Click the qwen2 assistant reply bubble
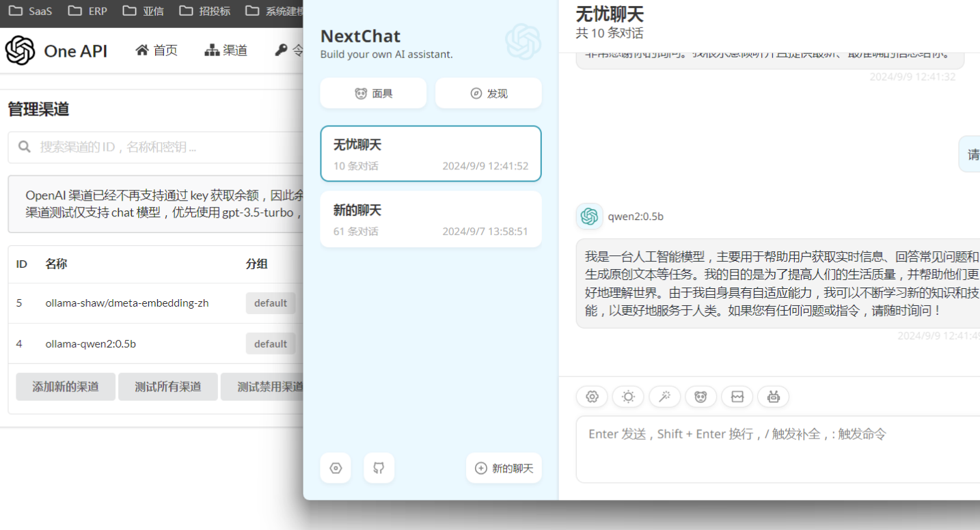The height and width of the screenshot is (530, 980). [x=778, y=283]
